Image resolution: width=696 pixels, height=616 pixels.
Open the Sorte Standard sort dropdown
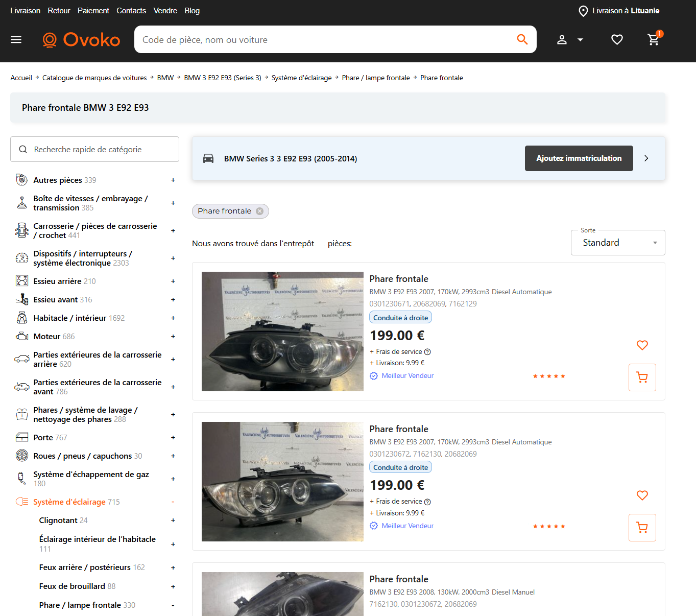[618, 243]
